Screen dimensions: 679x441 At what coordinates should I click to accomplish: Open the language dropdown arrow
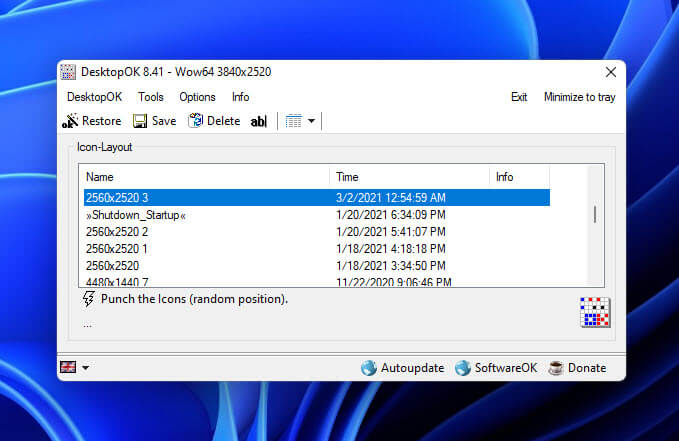click(85, 368)
